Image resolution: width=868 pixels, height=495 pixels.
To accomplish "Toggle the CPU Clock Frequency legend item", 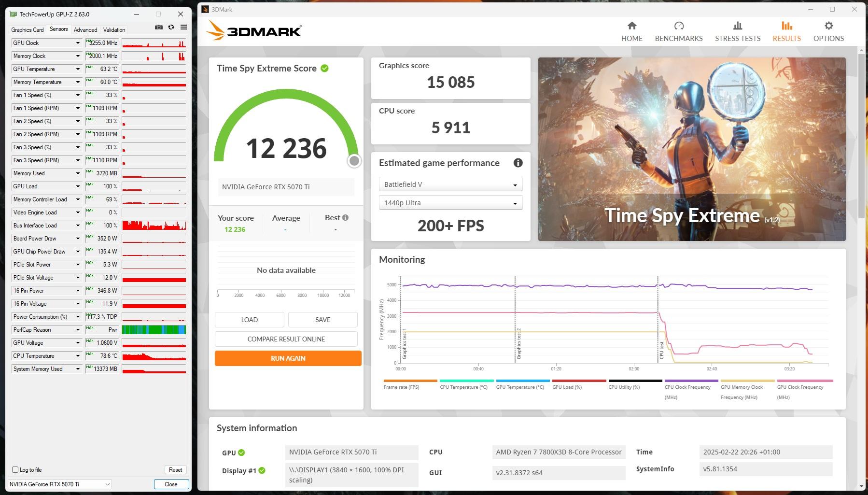I will [692, 390].
